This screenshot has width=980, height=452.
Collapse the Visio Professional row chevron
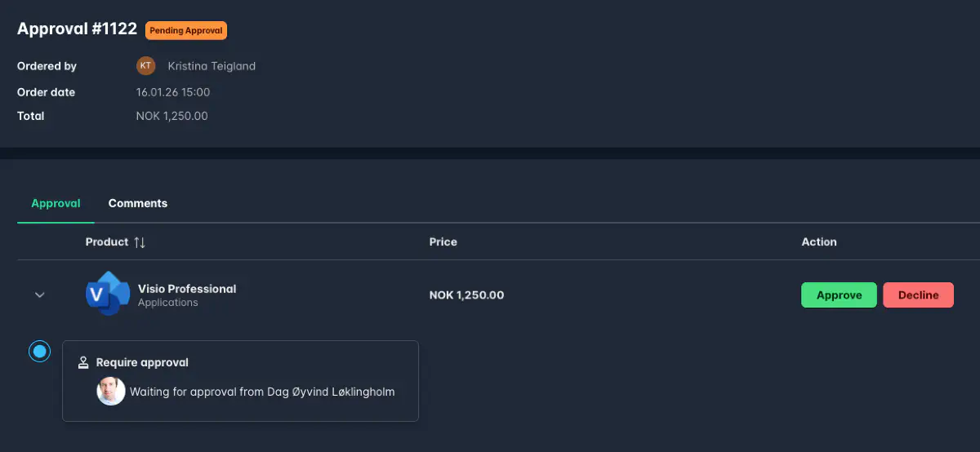(39, 295)
